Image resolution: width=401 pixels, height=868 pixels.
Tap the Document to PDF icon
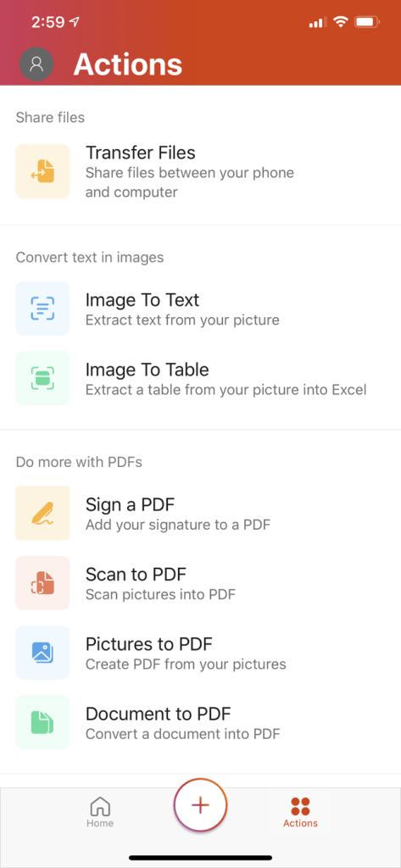pyautogui.click(x=42, y=722)
